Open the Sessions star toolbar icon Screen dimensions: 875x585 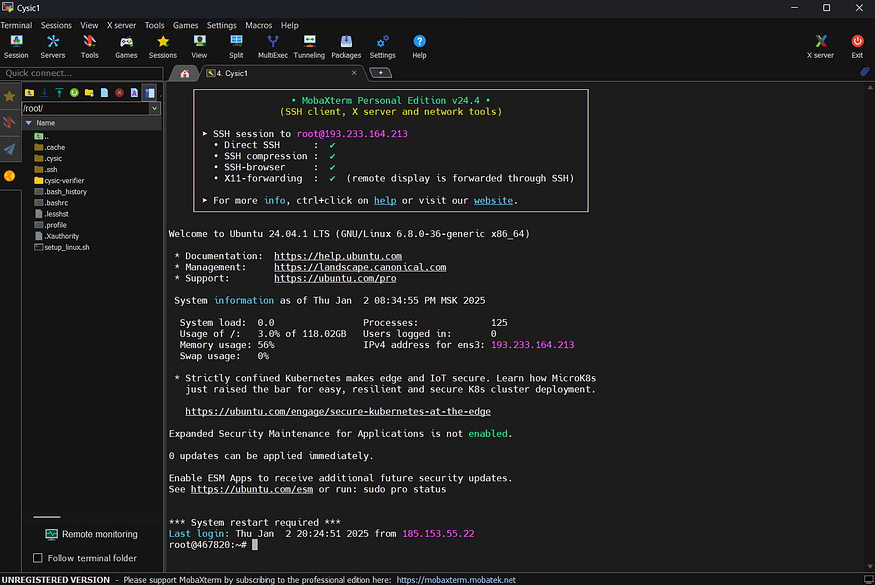[162, 46]
